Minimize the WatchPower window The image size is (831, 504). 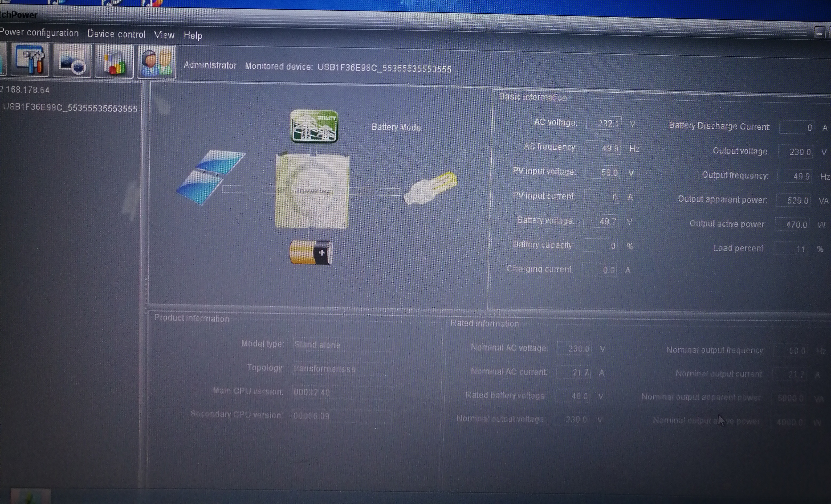tap(819, 33)
